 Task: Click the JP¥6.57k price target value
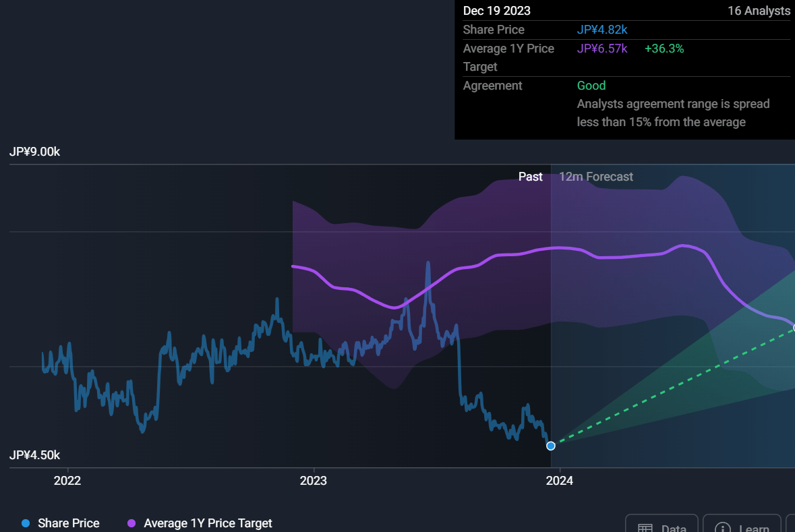(x=602, y=48)
